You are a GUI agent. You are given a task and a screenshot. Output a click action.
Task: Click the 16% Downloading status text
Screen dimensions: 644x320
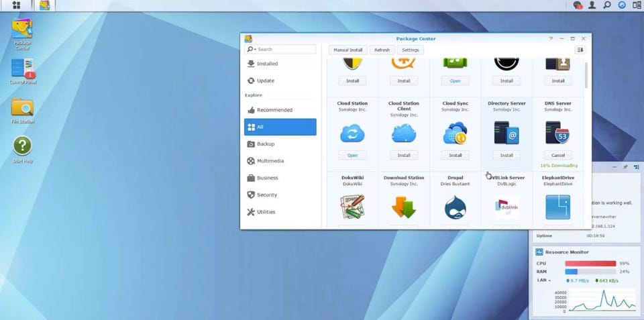coord(559,166)
